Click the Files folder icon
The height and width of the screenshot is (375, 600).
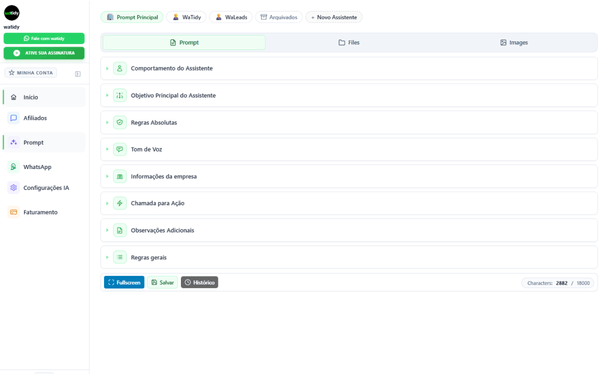point(342,42)
